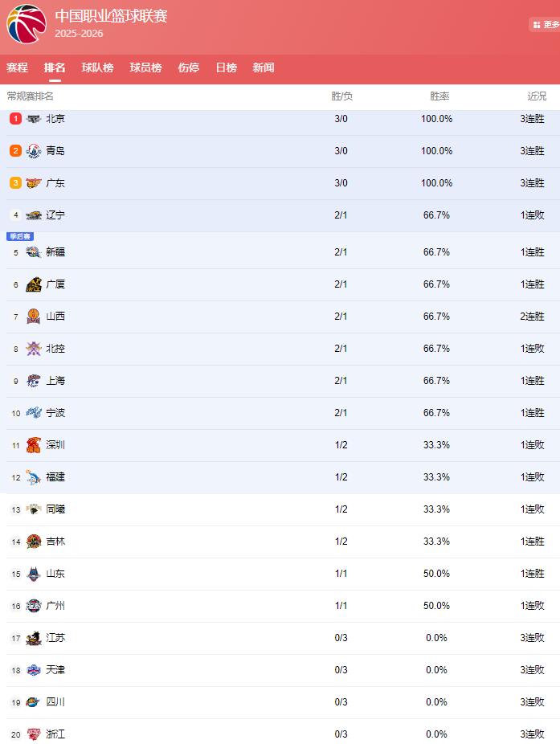The image size is (560, 744).
Task: Click the 北京 team logo icon
Action: pos(33,119)
